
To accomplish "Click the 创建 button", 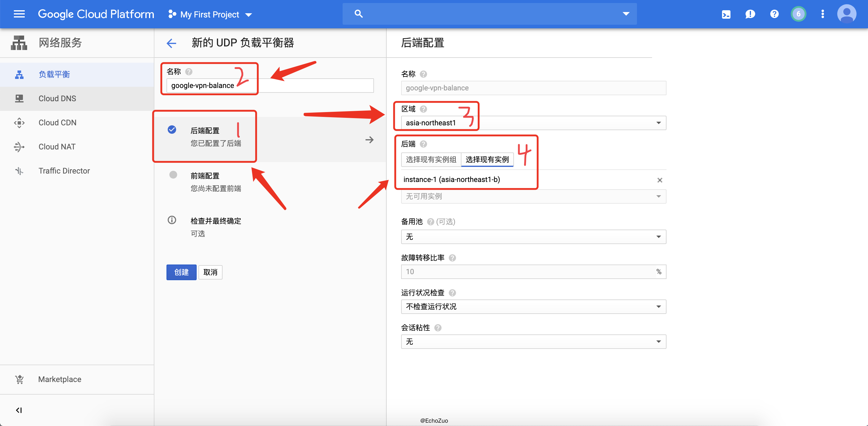I will 181,272.
